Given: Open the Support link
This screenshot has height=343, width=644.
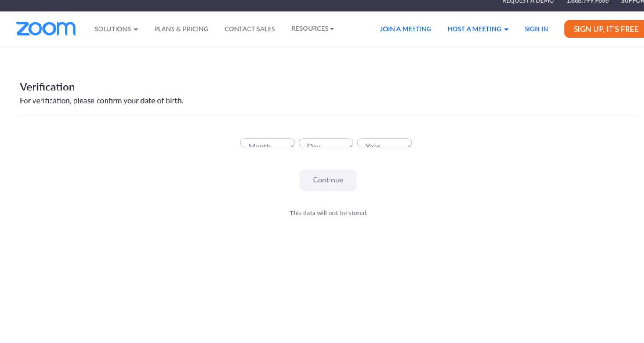Looking at the screenshot, I should click(632, 2).
